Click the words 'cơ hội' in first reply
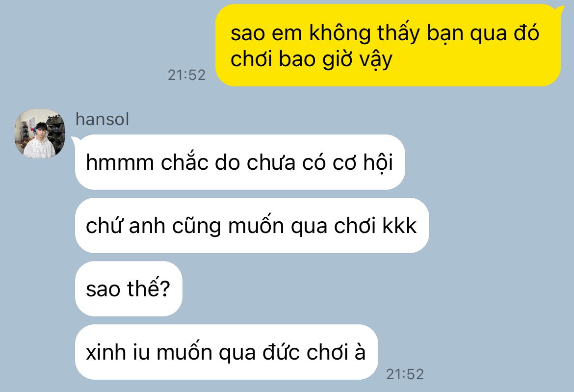 363,162
